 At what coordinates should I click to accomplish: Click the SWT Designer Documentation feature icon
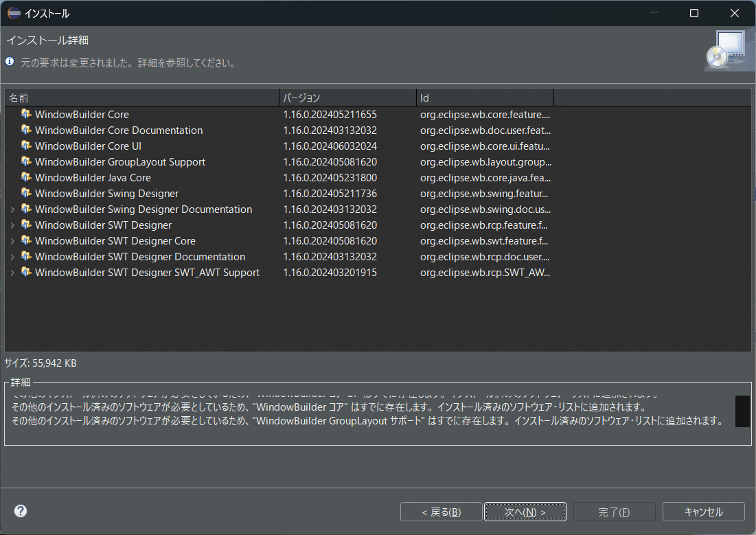[26, 256]
